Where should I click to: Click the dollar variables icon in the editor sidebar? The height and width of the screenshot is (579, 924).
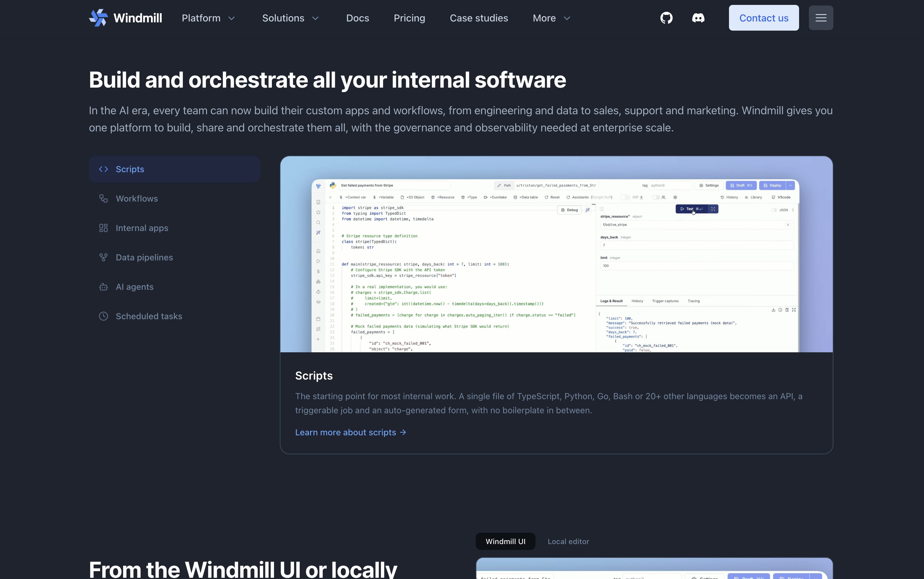pos(318,271)
